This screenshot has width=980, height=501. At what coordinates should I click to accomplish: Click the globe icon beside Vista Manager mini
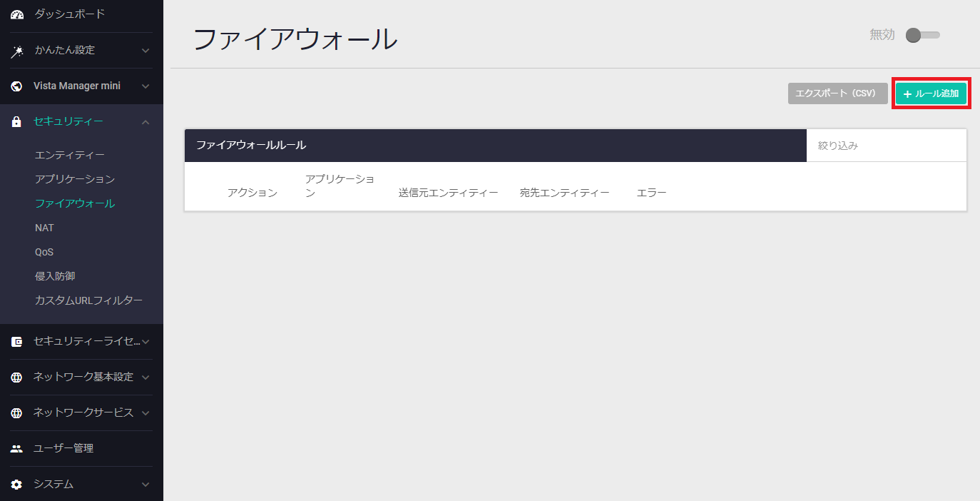tap(17, 86)
